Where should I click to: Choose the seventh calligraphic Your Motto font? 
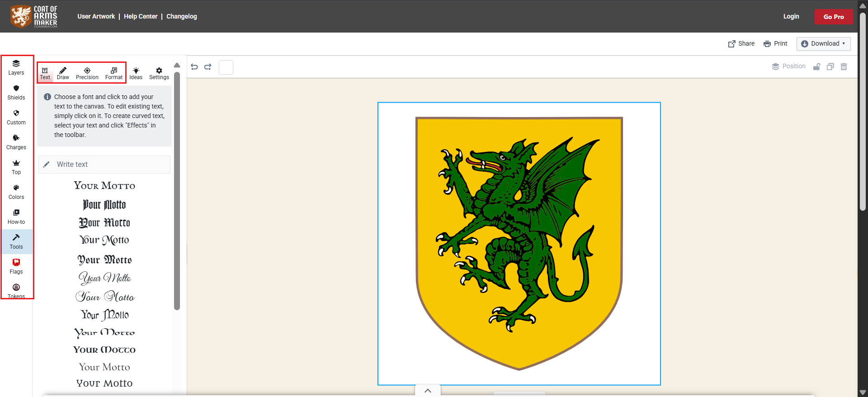[x=104, y=297]
